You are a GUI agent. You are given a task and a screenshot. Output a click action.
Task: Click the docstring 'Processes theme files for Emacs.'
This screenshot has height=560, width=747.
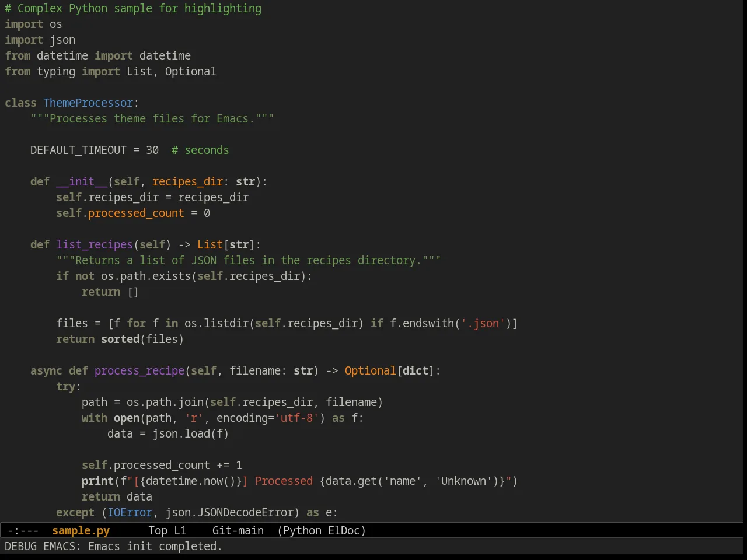click(x=152, y=118)
